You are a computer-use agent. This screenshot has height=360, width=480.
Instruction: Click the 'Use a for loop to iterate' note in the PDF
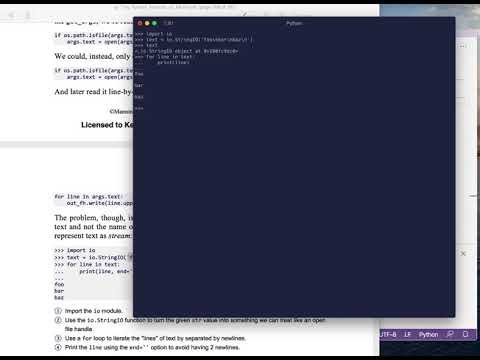[x=155, y=338]
